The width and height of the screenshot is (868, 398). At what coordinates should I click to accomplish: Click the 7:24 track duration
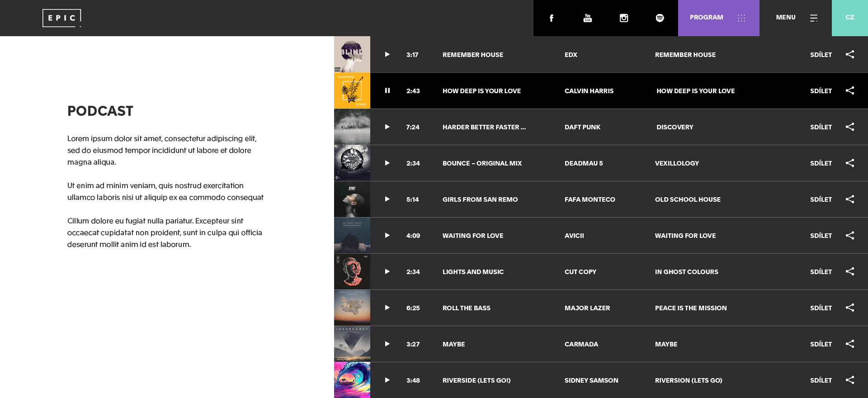(413, 127)
